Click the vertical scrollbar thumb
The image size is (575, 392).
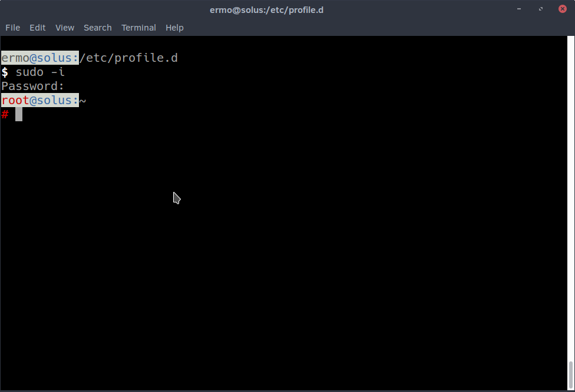point(571,375)
